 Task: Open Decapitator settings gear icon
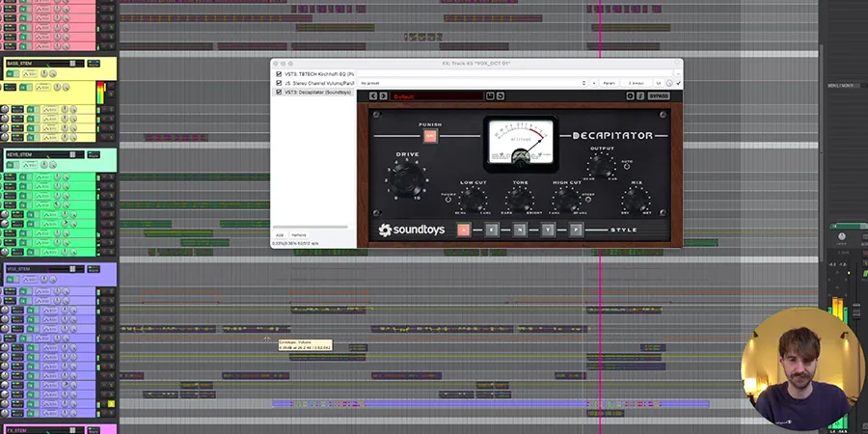click(630, 96)
